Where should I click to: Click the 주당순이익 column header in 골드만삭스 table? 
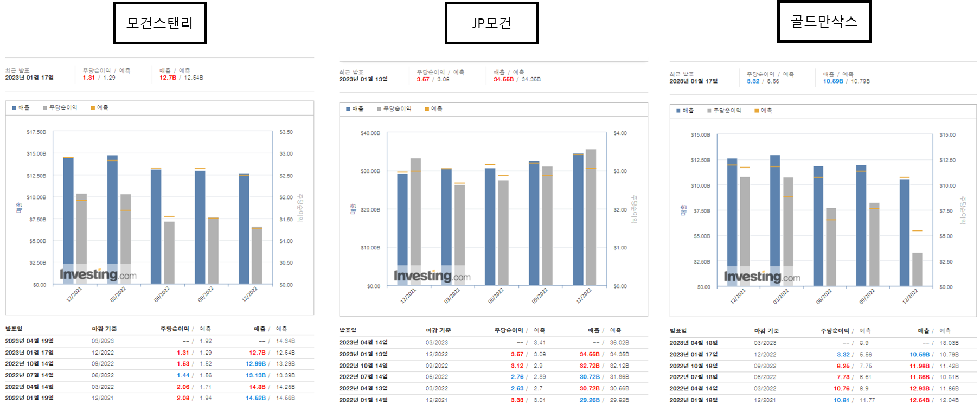click(x=835, y=330)
